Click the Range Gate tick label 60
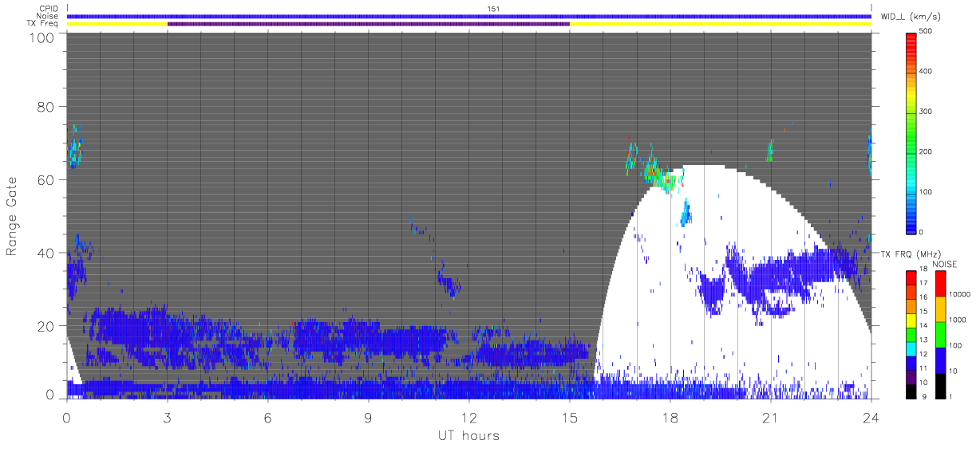 (46, 179)
